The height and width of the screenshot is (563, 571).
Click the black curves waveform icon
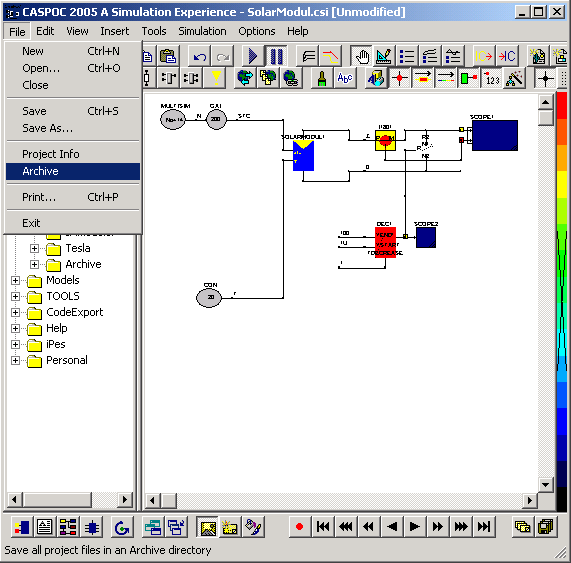(308, 56)
